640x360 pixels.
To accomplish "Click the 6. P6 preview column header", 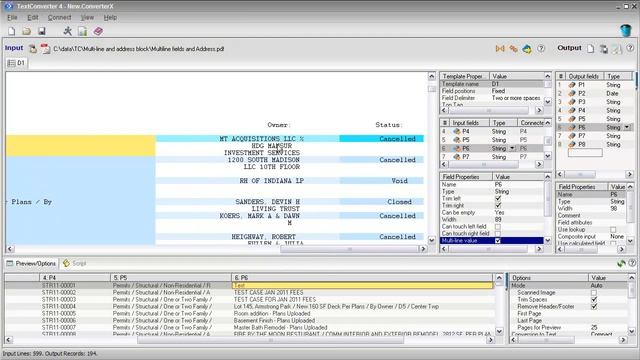I will [x=362, y=278].
